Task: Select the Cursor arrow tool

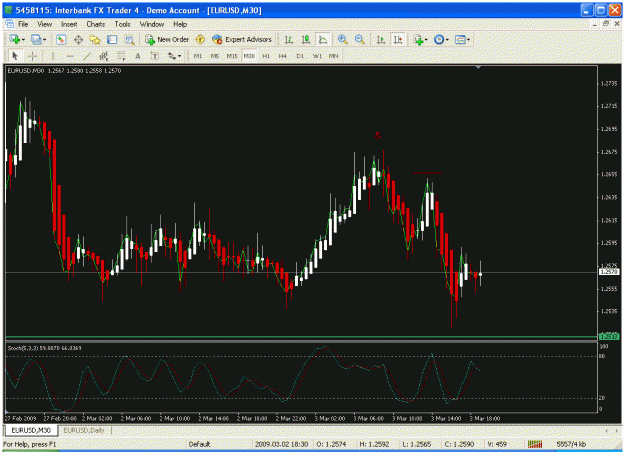Action: [15, 56]
